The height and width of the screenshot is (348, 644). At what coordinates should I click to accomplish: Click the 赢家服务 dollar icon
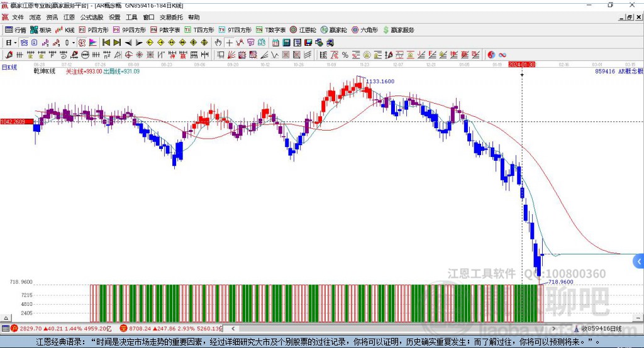(398, 30)
